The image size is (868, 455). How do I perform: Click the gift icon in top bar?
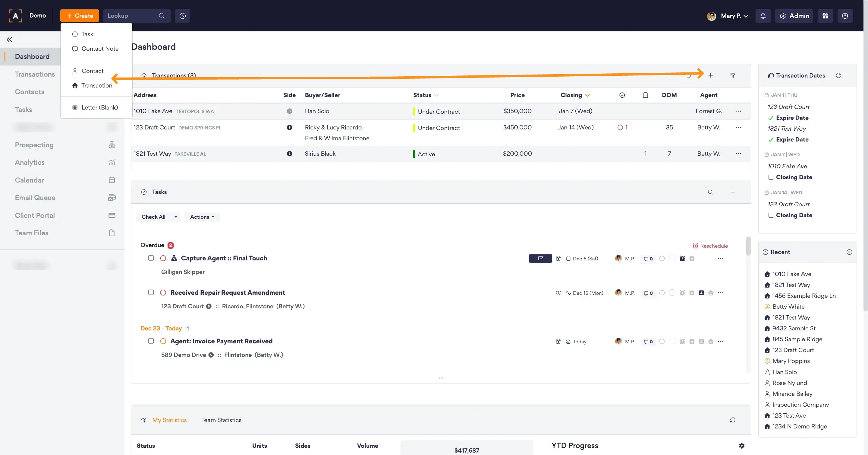(x=825, y=16)
